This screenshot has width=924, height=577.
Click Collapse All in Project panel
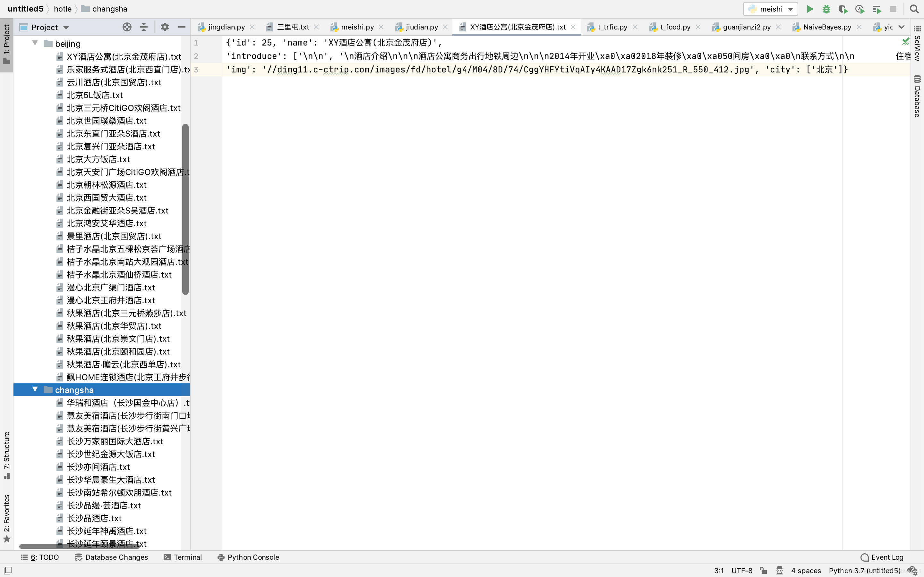tap(143, 27)
